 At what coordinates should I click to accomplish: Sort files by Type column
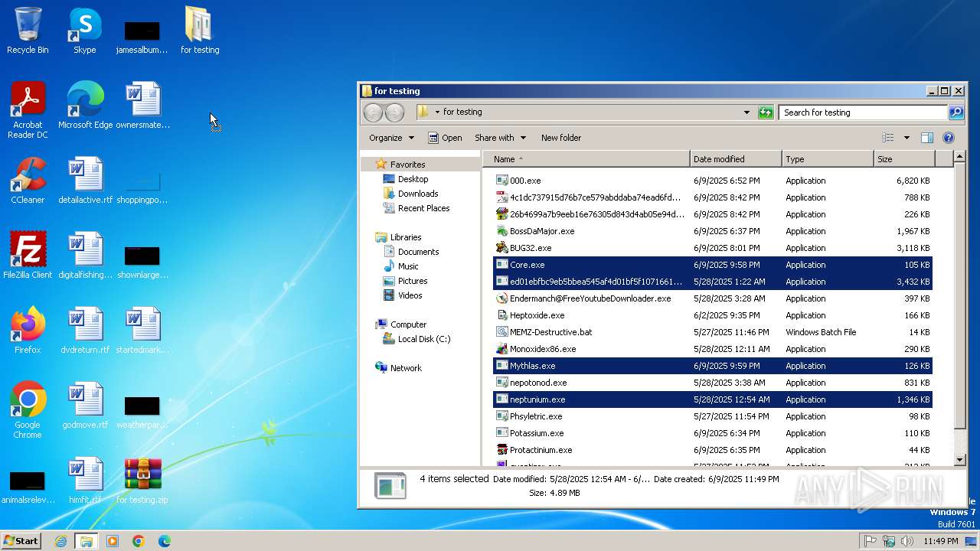(x=828, y=159)
